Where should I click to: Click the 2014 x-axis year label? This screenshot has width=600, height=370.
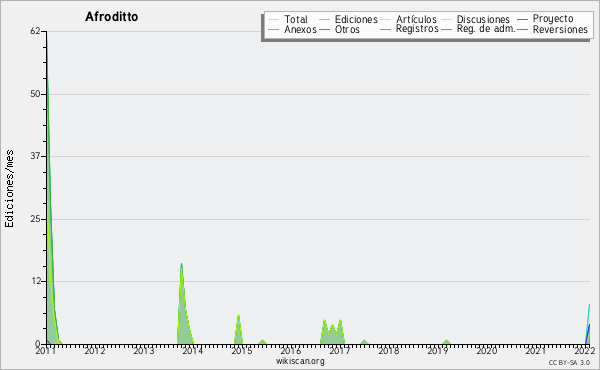point(192,350)
